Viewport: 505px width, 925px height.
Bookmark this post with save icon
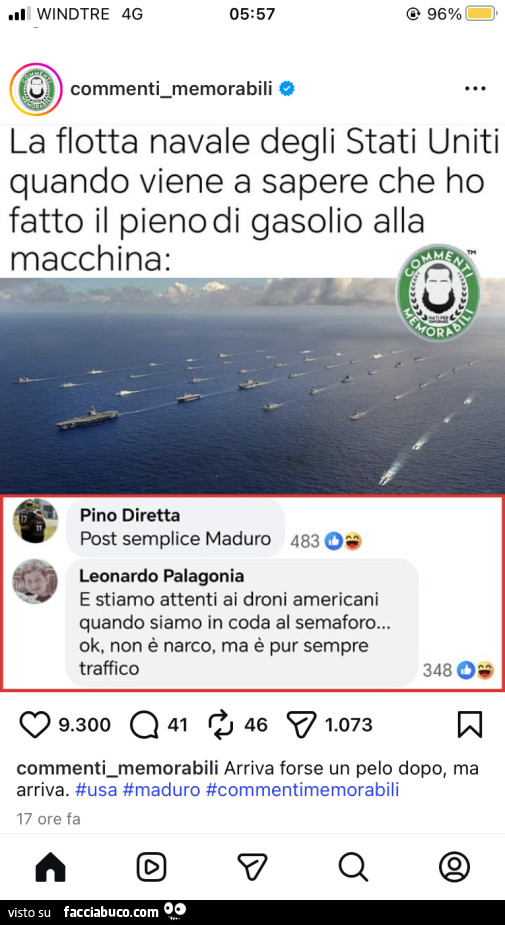coord(470,725)
